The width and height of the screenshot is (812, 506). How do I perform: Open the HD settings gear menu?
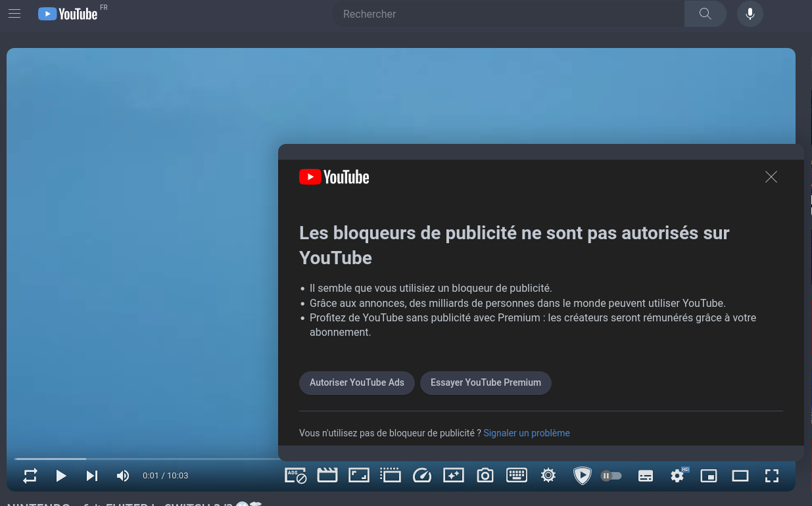[677, 476]
